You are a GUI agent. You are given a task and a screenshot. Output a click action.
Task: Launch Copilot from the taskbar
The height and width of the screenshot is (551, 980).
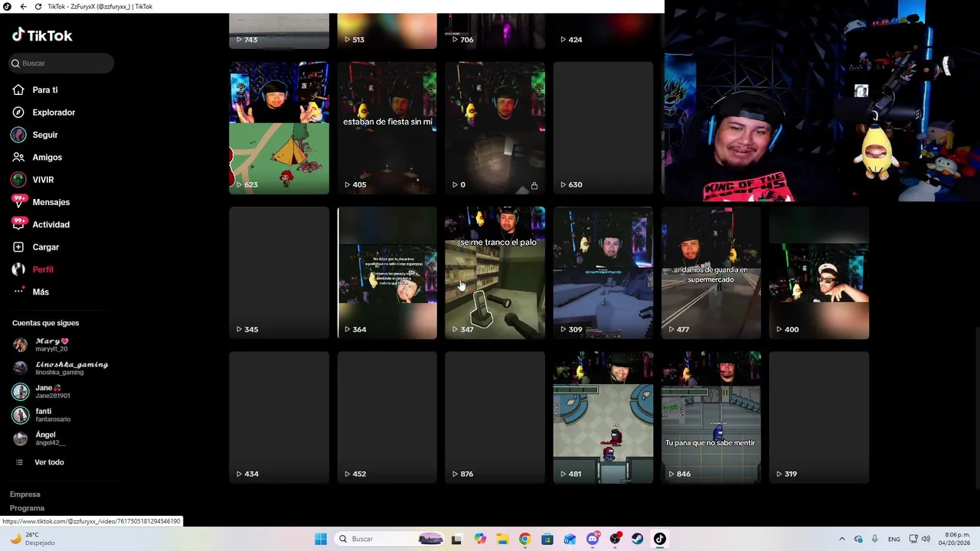click(x=480, y=539)
